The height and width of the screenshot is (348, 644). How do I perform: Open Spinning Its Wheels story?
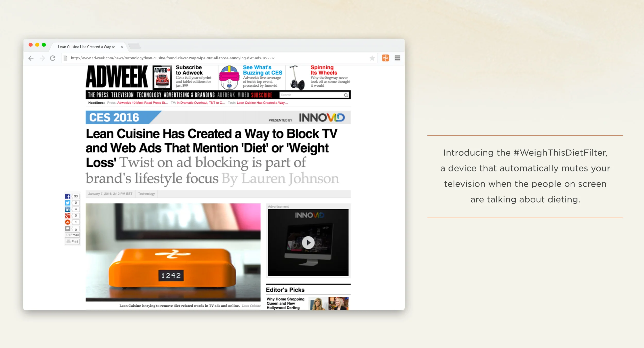324,70
